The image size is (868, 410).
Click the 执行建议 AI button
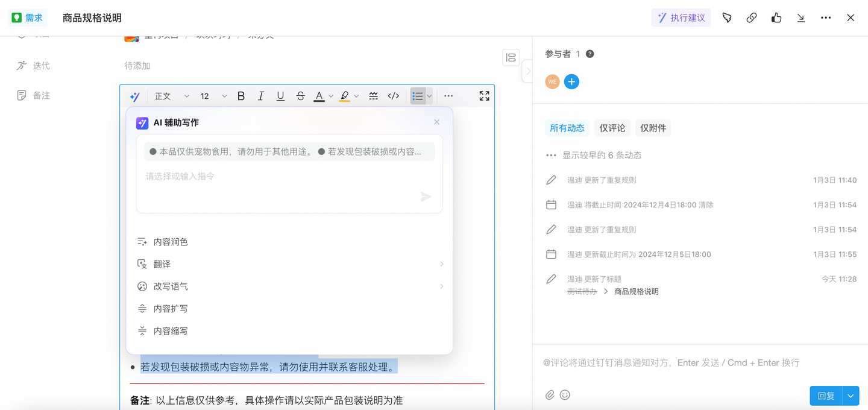pos(681,17)
